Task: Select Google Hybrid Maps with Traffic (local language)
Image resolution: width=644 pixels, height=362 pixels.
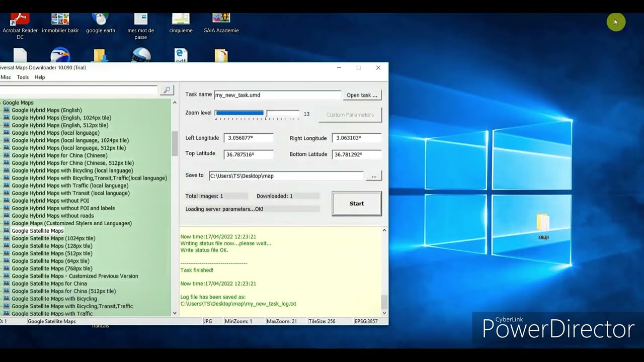Action: click(x=70, y=186)
